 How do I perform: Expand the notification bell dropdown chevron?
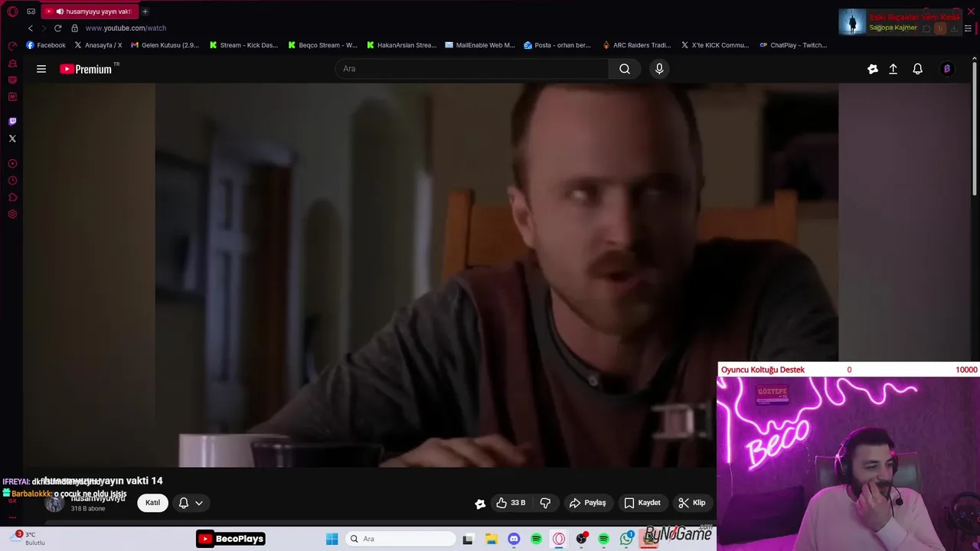[x=199, y=503]
